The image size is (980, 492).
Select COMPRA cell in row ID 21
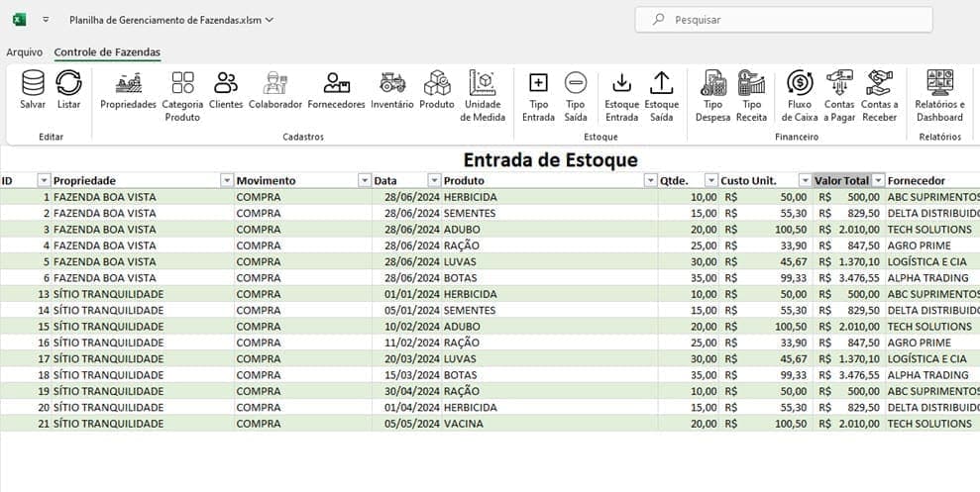pyautogui.click(x=303, y=424)
